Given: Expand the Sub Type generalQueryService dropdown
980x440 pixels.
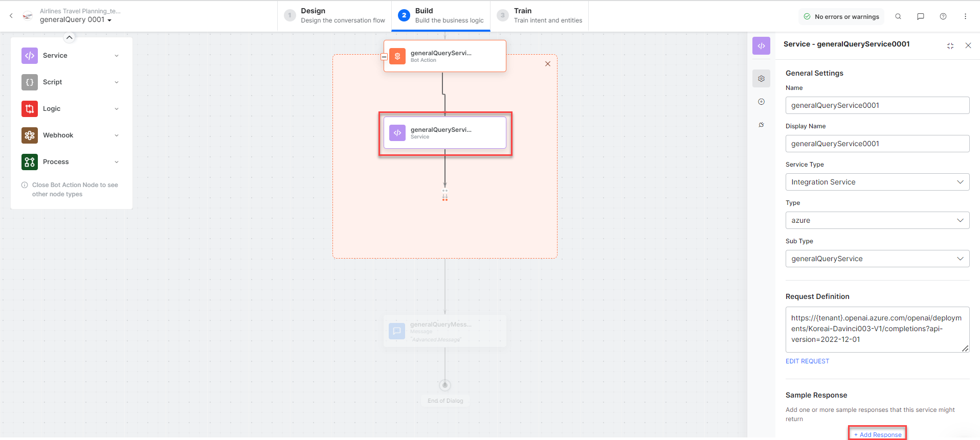Looking at the screenshot, I should pos(877,259).
